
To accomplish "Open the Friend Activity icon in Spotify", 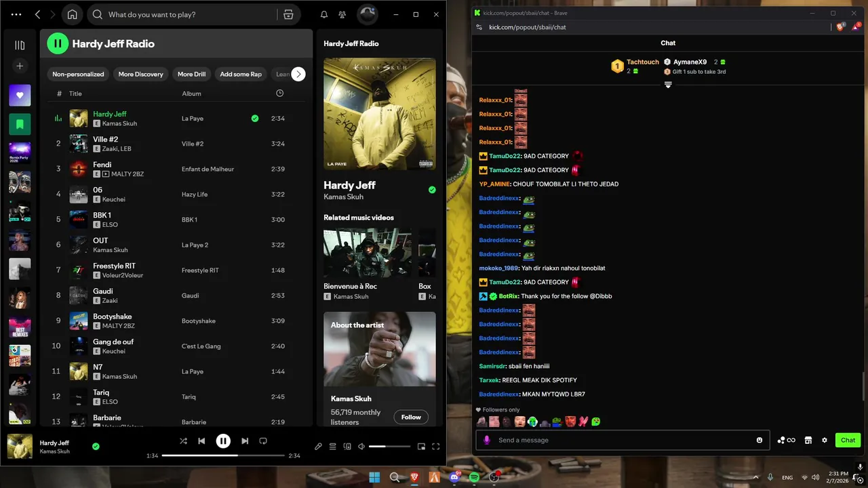I will tap(342, 14).
